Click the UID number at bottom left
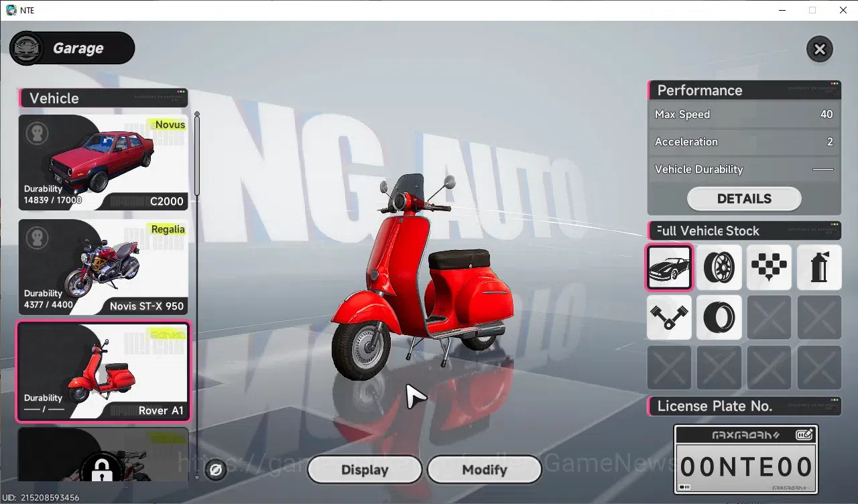The height and width of the screenshot is (504, 858). (41, 498)
